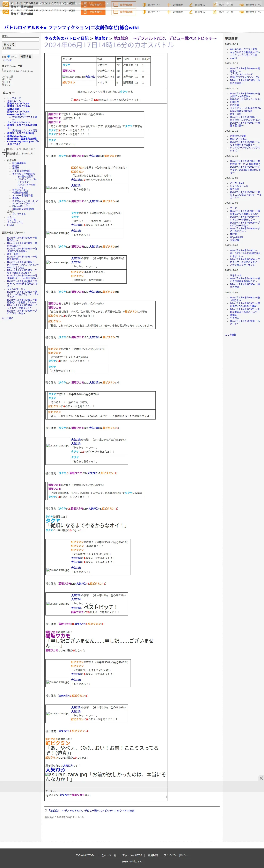Viewport: 264px width, 868px height.
Task: Click the 編集する pencil icon
Action: [x=191, y=12]
